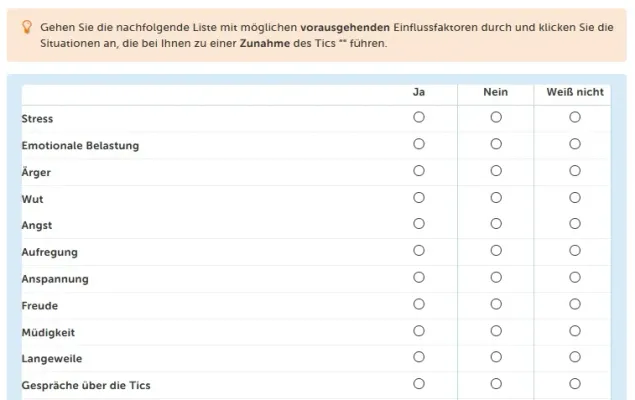
Task: Choose Nein for Langeweile
Action: pos(496,357)
